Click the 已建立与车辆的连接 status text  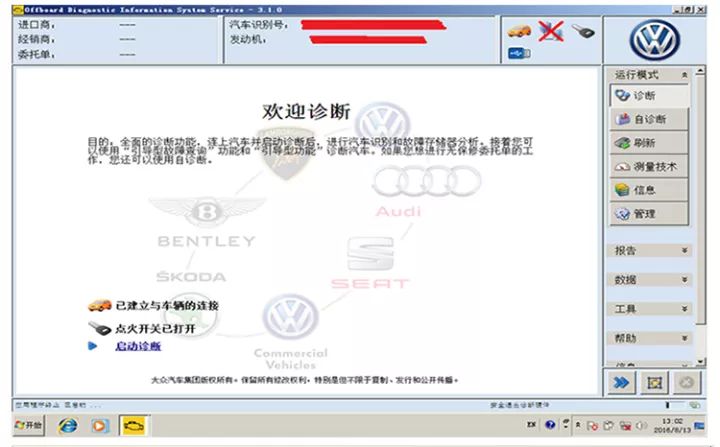point(167,306)
